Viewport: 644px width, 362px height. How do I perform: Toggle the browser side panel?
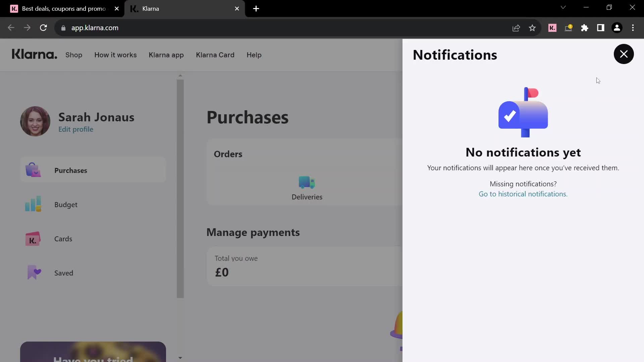pos(601,28)
